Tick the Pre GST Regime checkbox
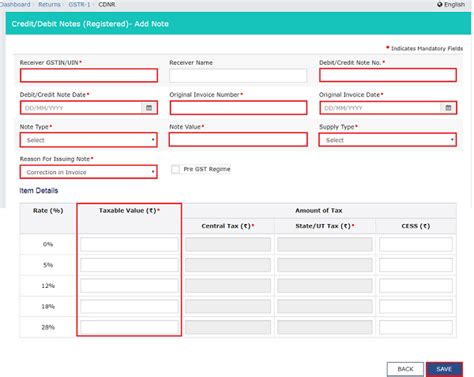The width and height of the screenshot is (474, 377). point(175,169)
